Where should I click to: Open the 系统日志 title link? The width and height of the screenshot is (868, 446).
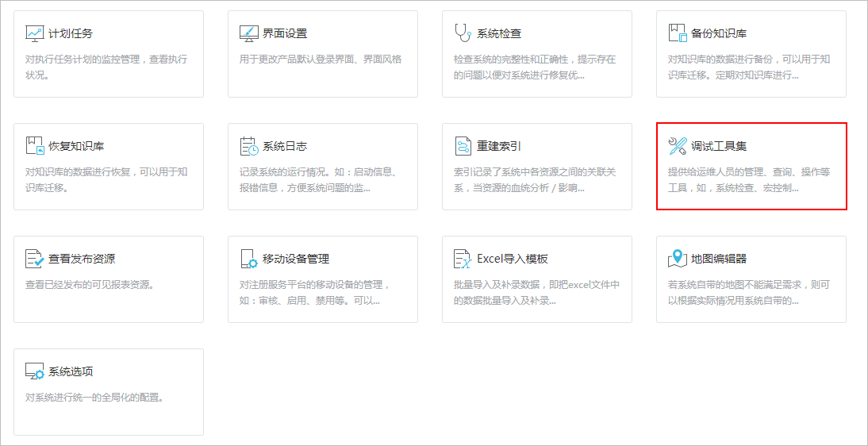coord(285,146)
